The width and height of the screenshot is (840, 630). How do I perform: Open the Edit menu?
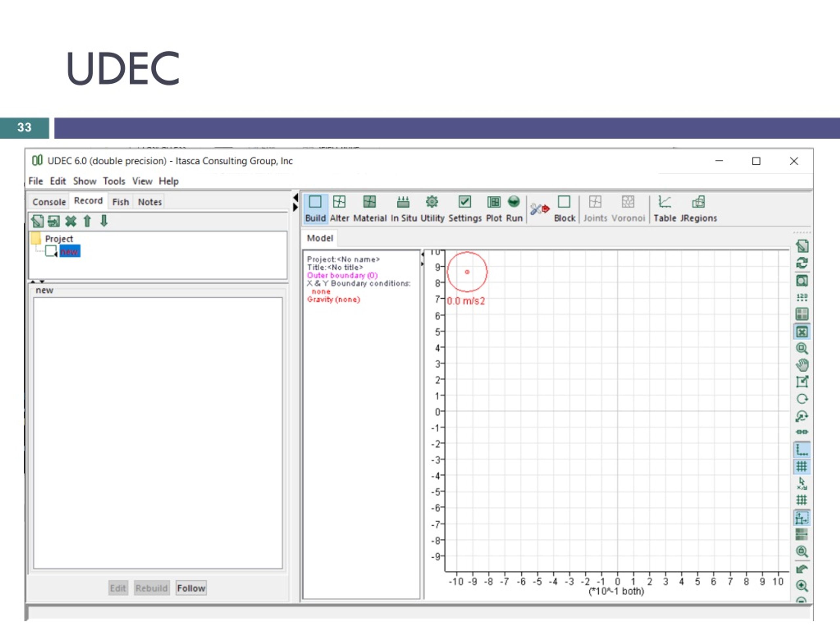[x=58, y=181]
